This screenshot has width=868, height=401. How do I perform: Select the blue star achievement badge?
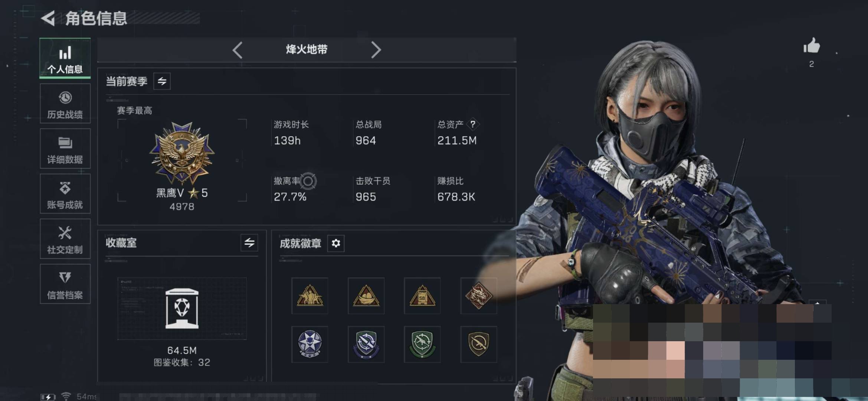(x=310, y=344)
